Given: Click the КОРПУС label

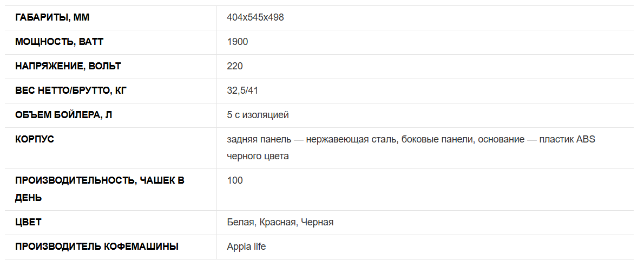Looking at the screenshot, I should click(35, 139).
